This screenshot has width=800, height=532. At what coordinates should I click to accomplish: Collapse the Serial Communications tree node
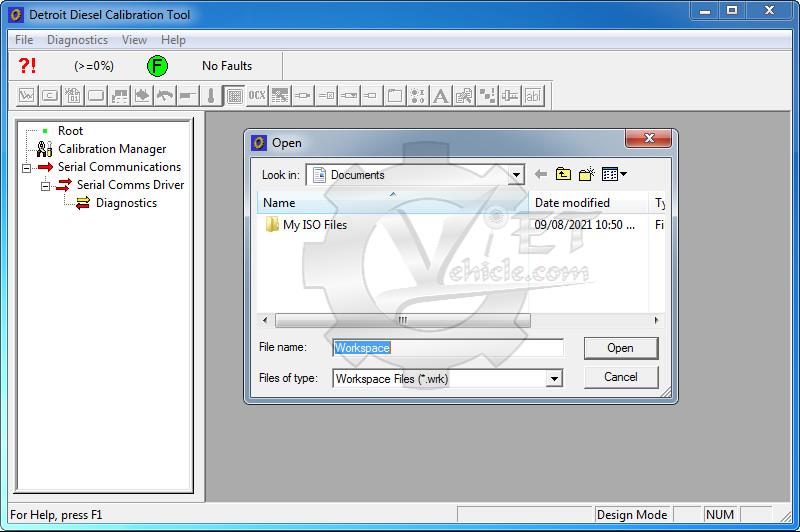pos(27,168)
